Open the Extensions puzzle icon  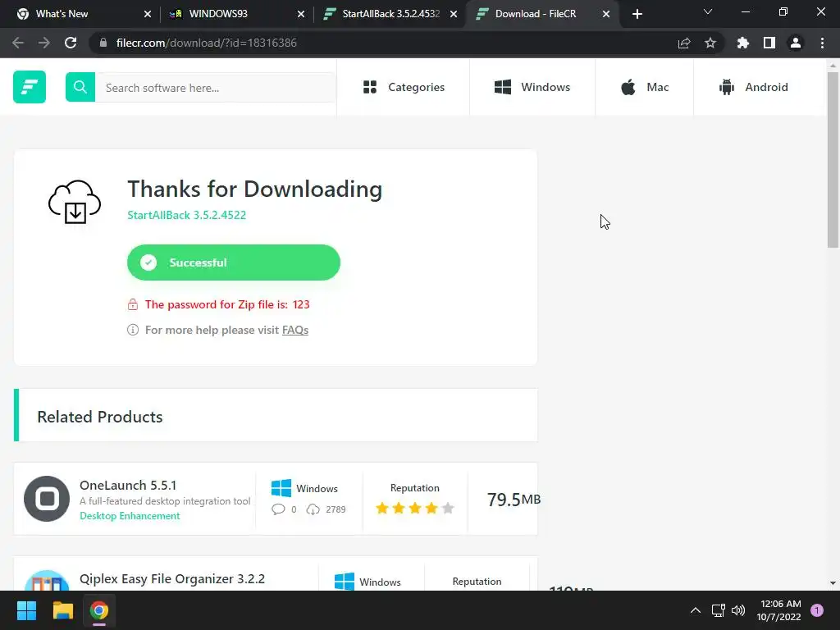pyautogui.click(x=742, y=43)
